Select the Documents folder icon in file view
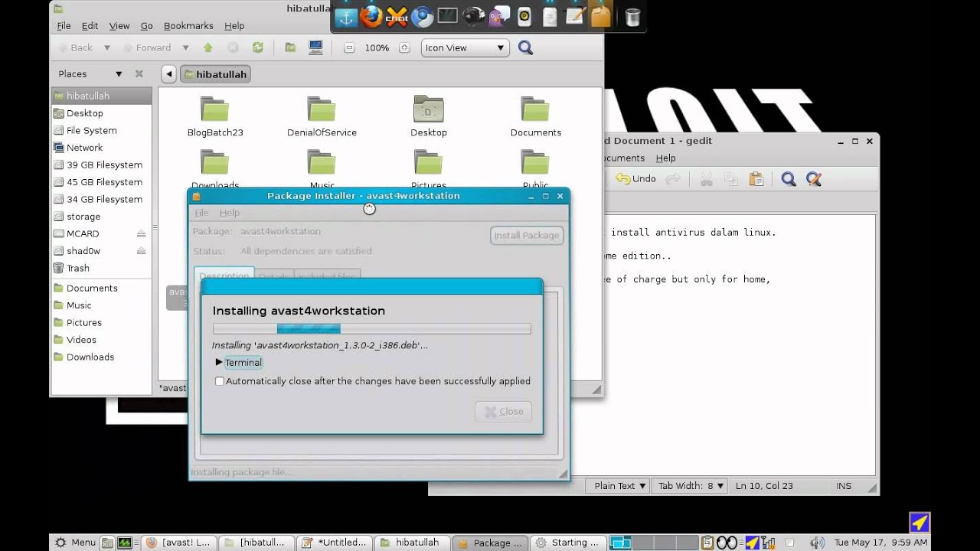This screenshot has width=980, height=551. [534, 109]
